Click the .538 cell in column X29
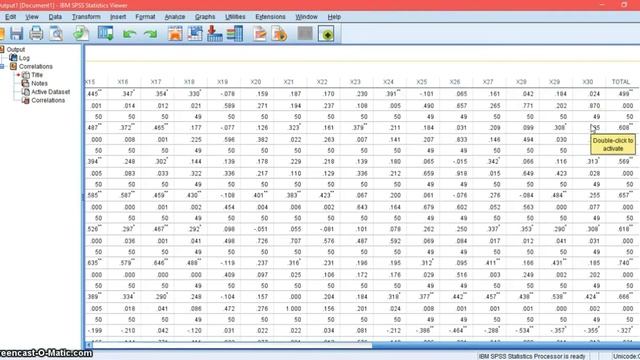The image size is (640, 360). pos(558,297)
